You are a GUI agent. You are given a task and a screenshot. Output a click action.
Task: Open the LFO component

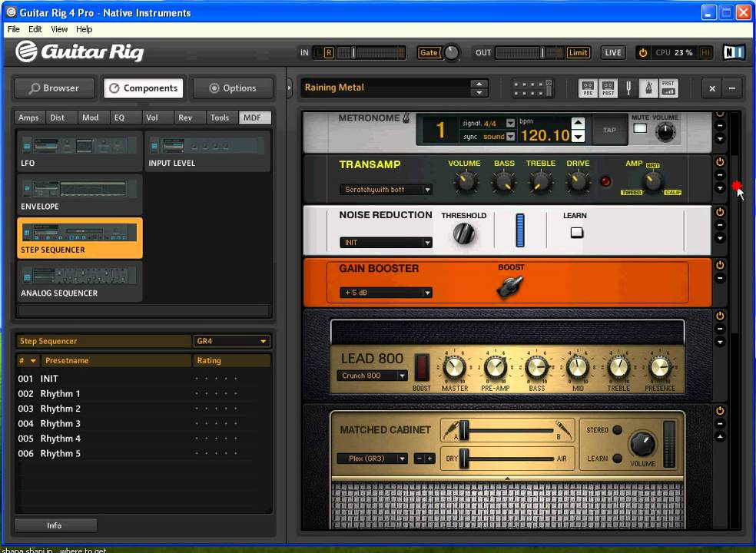(80, 151)
